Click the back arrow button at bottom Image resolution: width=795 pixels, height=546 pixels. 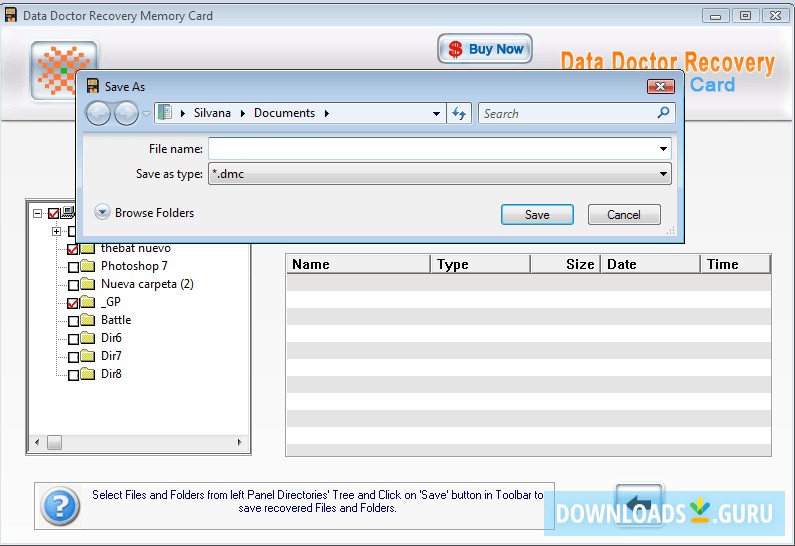point(639,504)
